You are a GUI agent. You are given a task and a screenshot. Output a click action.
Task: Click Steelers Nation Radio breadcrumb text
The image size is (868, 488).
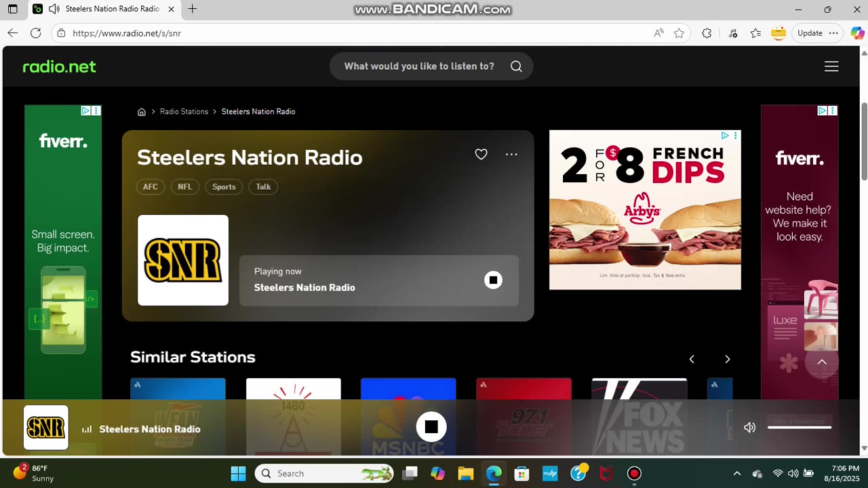pyautogui.click(x=258, y=112)
